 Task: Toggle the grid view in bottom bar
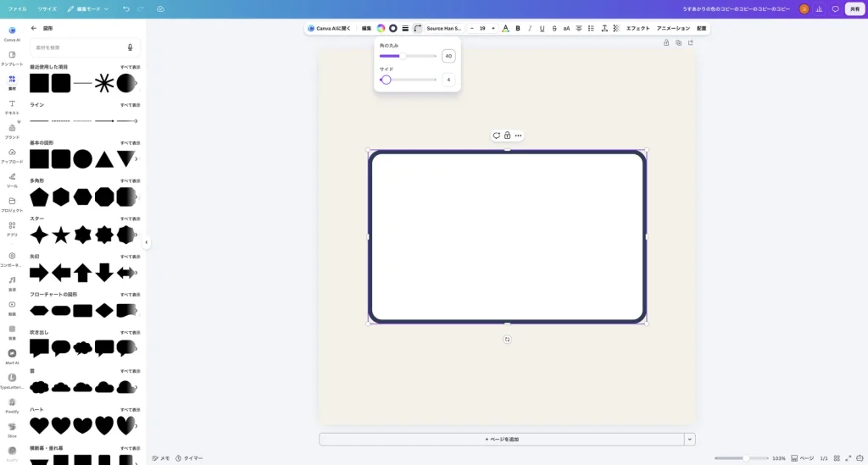coord(837,458)
